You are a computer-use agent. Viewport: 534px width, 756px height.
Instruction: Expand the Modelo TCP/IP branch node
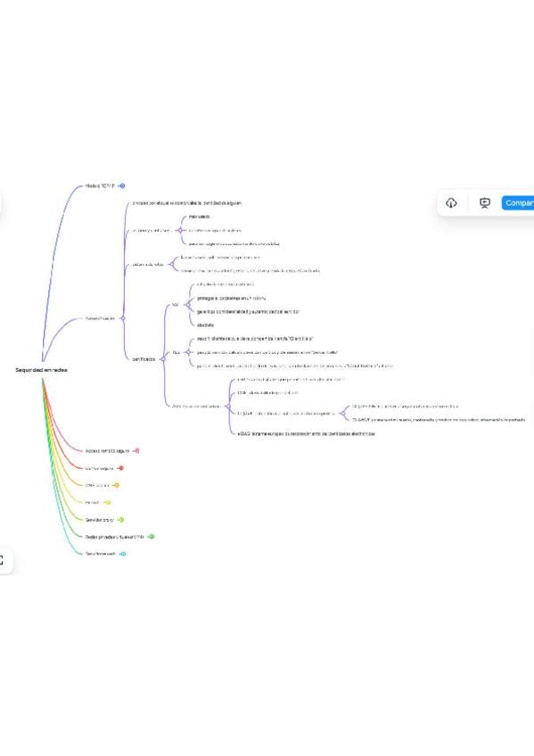pyautogui.click(x=122, y=185)
